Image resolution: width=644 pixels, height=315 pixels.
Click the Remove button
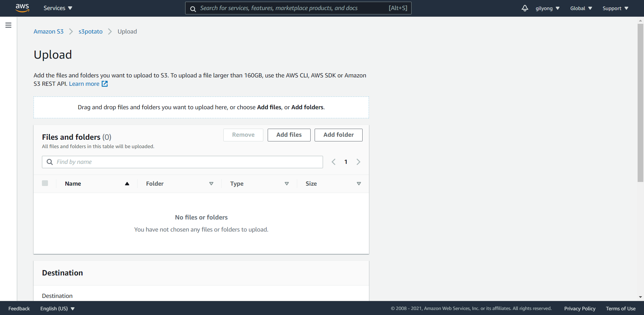[243, 135]
